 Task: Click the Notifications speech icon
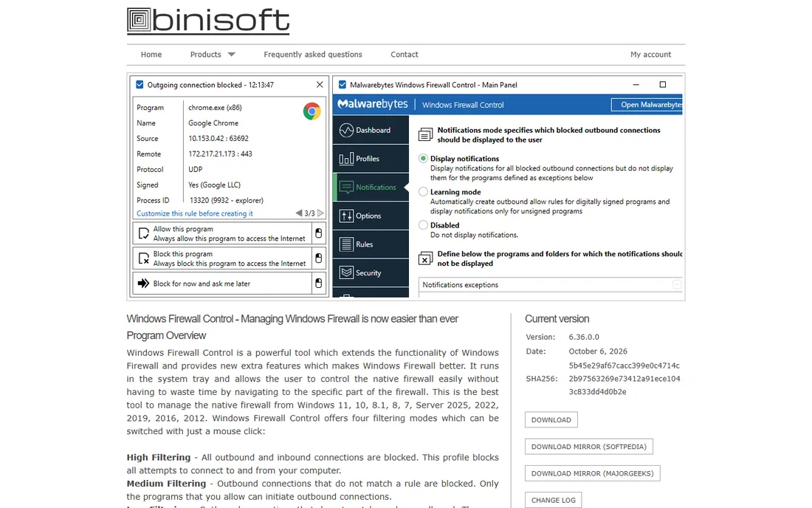coord(346,187)
